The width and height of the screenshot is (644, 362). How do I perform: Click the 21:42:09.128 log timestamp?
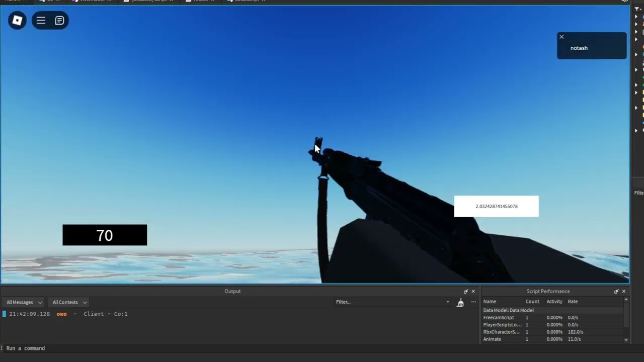pos(29,314)
